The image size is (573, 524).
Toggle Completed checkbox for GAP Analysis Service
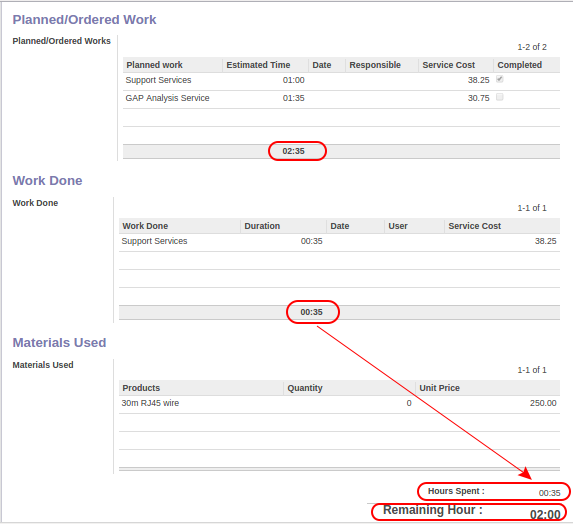click(x=500, y=97)
